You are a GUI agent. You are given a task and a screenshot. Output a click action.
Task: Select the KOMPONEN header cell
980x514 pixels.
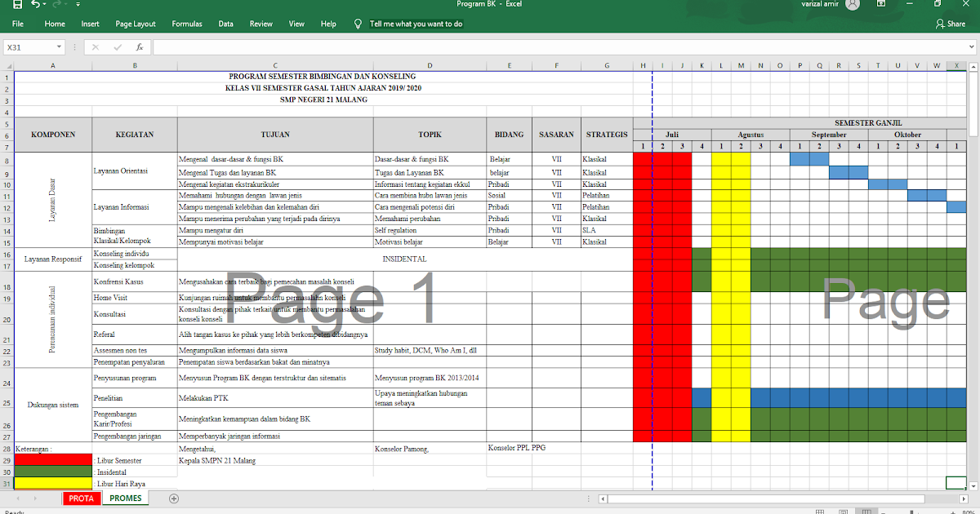(53, 135)
